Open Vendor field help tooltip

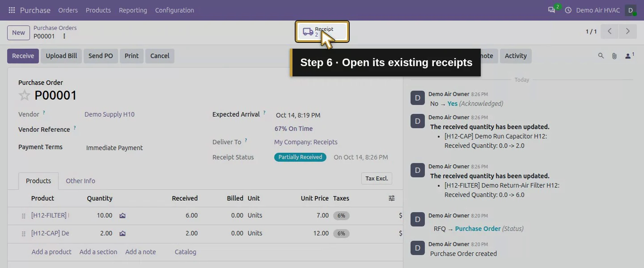(x=44, y=113)
